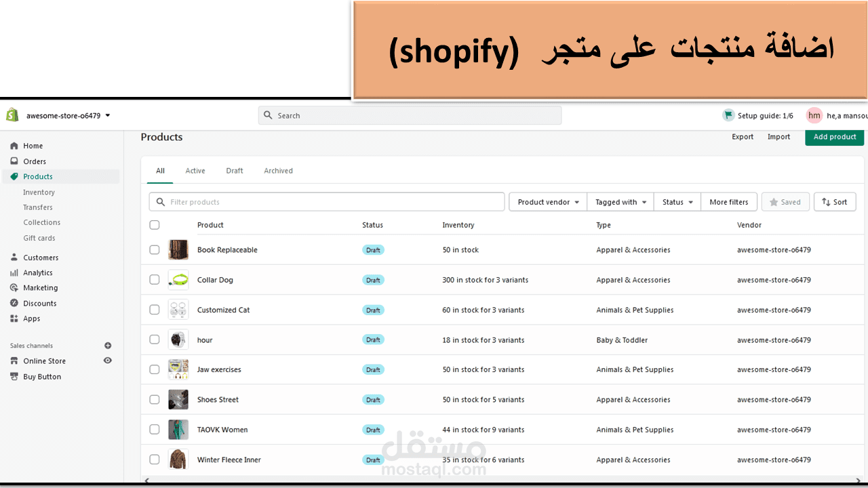Open the Home sidebar icon
This screenshot has height=488, width=868.
pos(14,146)
